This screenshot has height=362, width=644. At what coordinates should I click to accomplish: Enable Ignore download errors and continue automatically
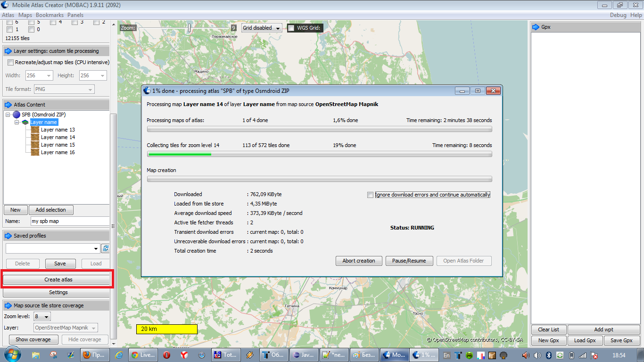pos(371,195)
